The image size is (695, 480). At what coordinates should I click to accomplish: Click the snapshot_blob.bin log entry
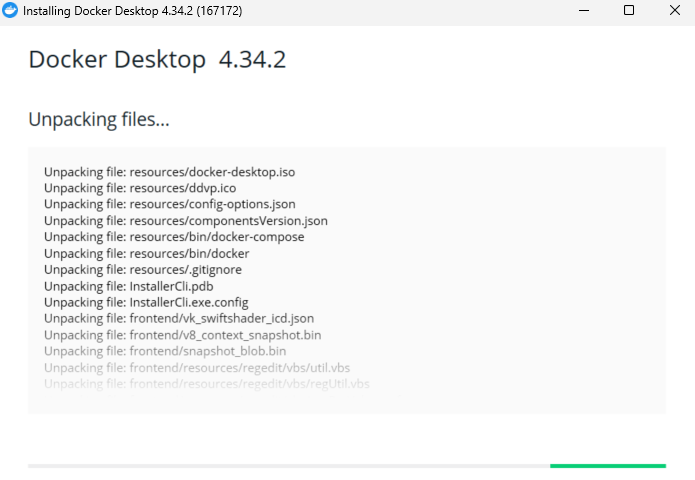click(x=165, y=351)
